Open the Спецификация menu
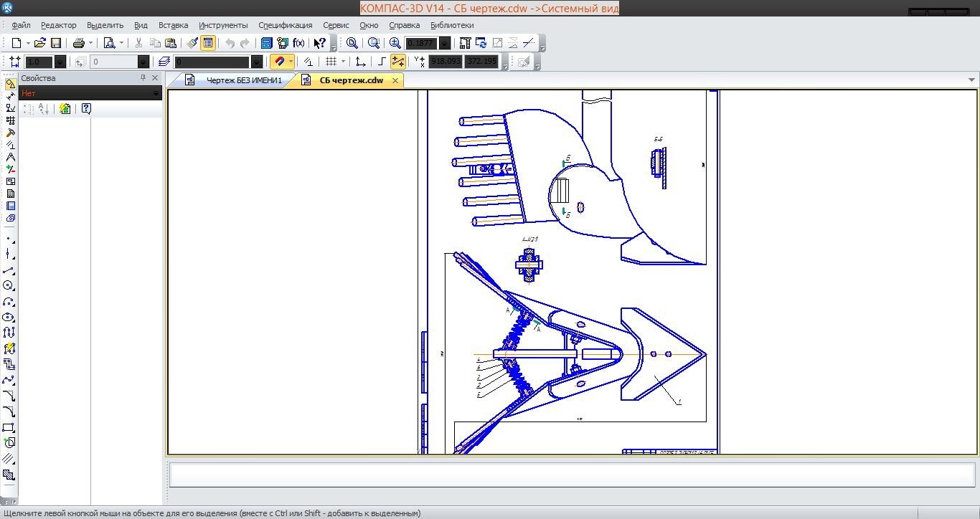Image resolution: width=980 pixels, height=519 pixels. (286, 25)
